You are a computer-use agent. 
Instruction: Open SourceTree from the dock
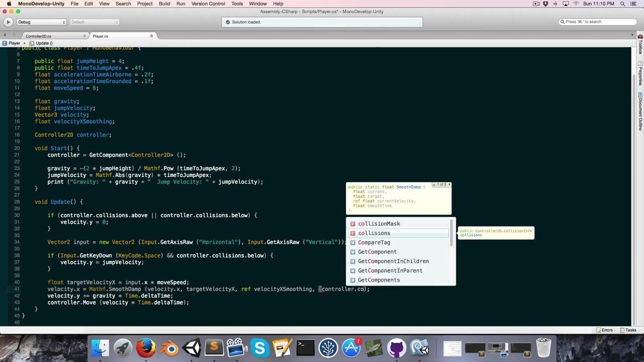click(x=328, y=348)
